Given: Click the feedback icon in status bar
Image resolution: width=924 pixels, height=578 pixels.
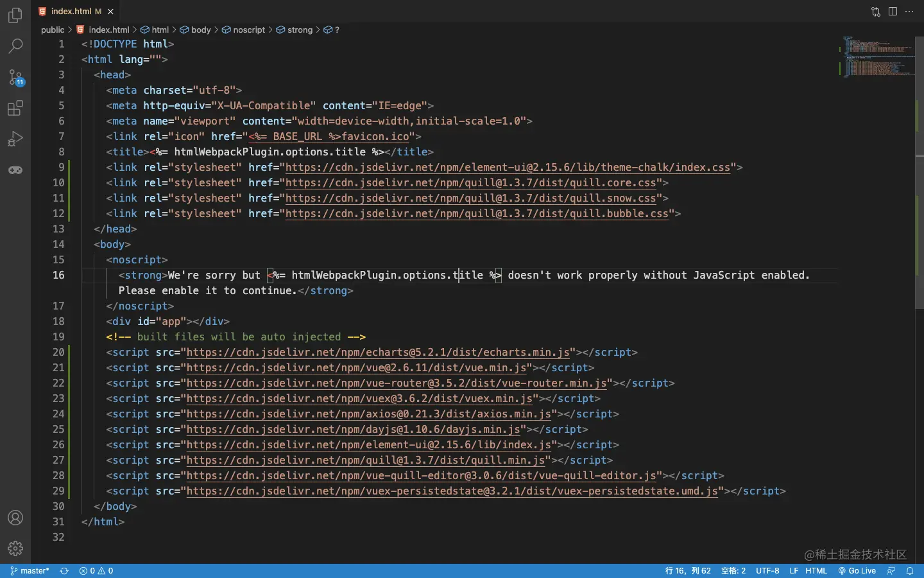Looking at the screenshot, I should [x=891, y=571].
